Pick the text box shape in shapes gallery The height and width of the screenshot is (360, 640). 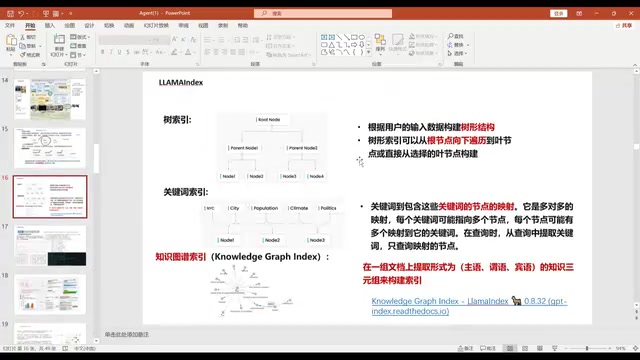point(324,37)
